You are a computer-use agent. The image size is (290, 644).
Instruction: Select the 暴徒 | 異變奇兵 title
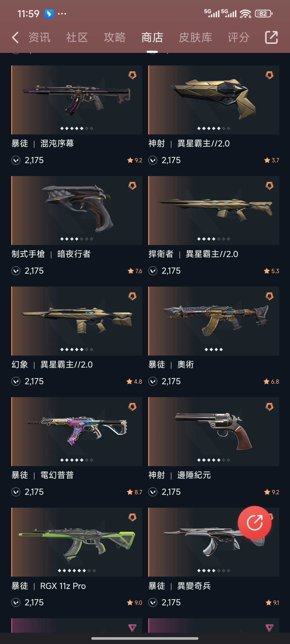tap(180, 586)
